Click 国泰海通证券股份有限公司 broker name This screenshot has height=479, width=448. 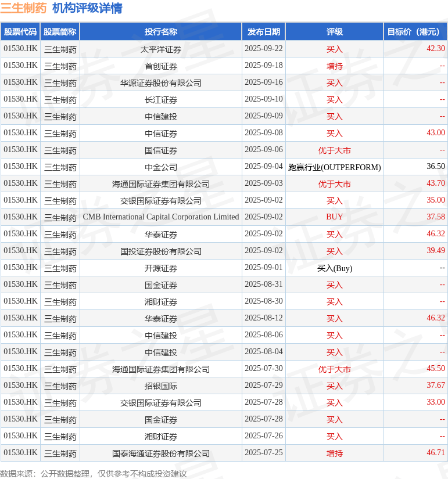(161, 453)
